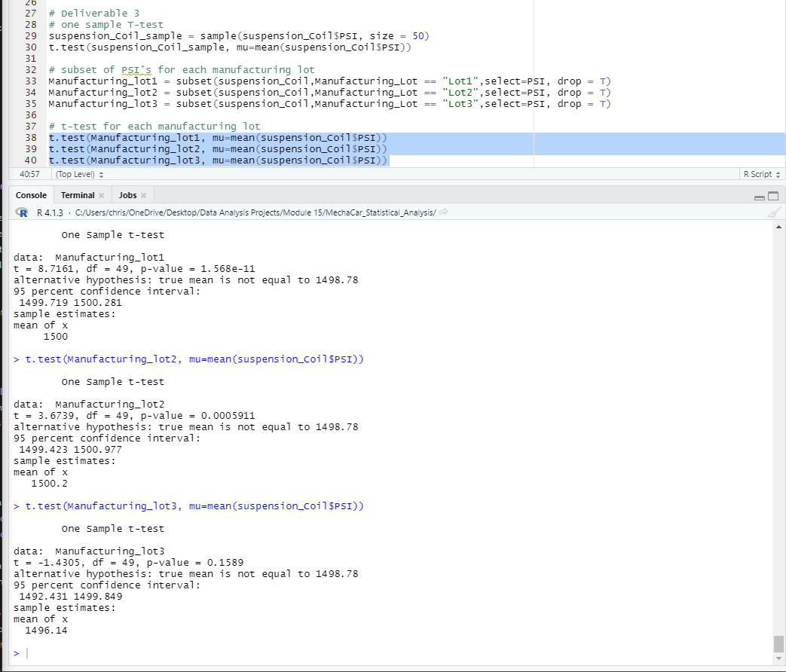This screenshot has height=672, width=786.
Task: Open the R Script file type dropdown
Action: tap(761, 174)
